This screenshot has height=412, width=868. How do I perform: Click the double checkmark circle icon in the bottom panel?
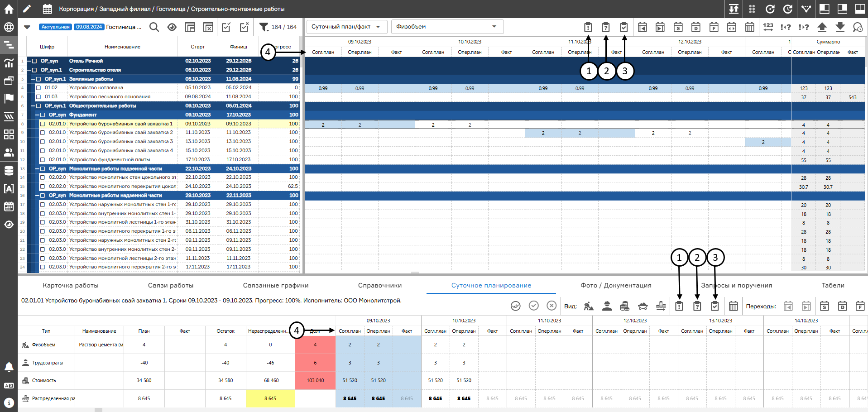(516, 306)
